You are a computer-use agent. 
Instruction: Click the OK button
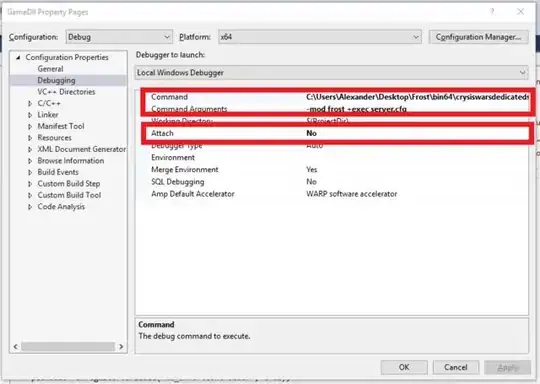click(x=404, y=367)
